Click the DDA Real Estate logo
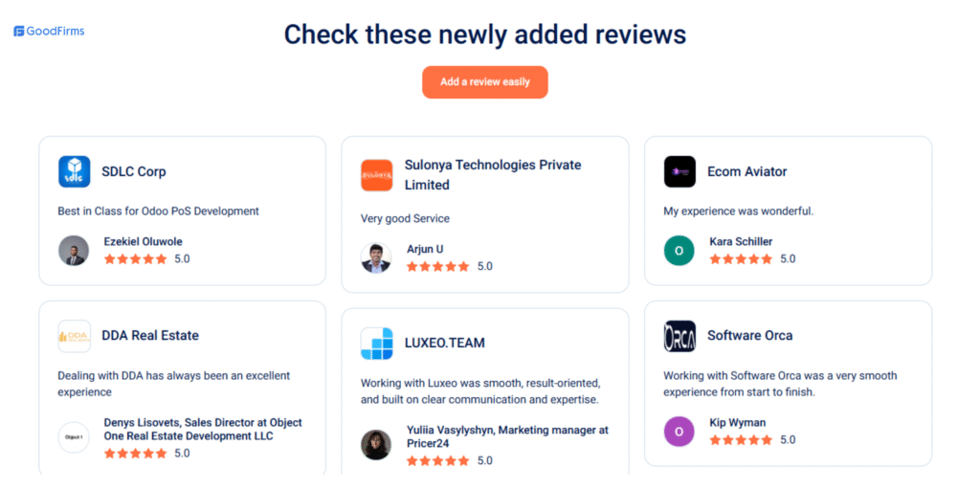The height and width of the screenshot is (490, 980). point(74,336)
